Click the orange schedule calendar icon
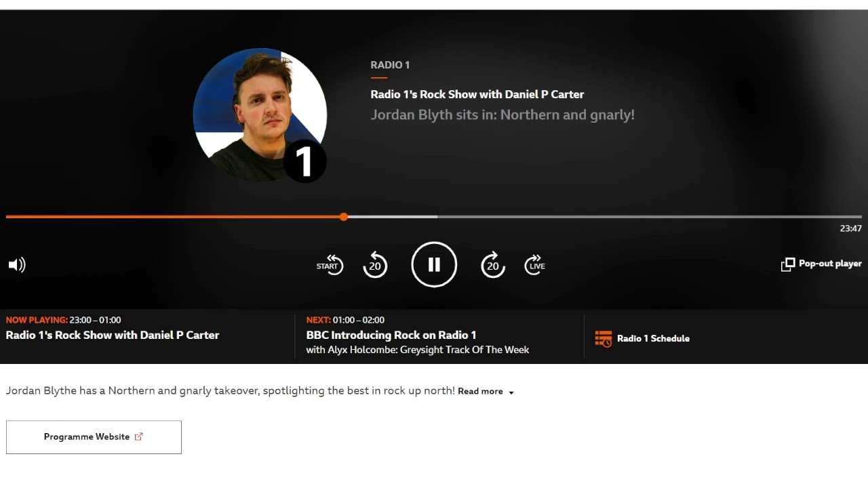The width and height of the screenshot is (868, 488). click(603, 339)
